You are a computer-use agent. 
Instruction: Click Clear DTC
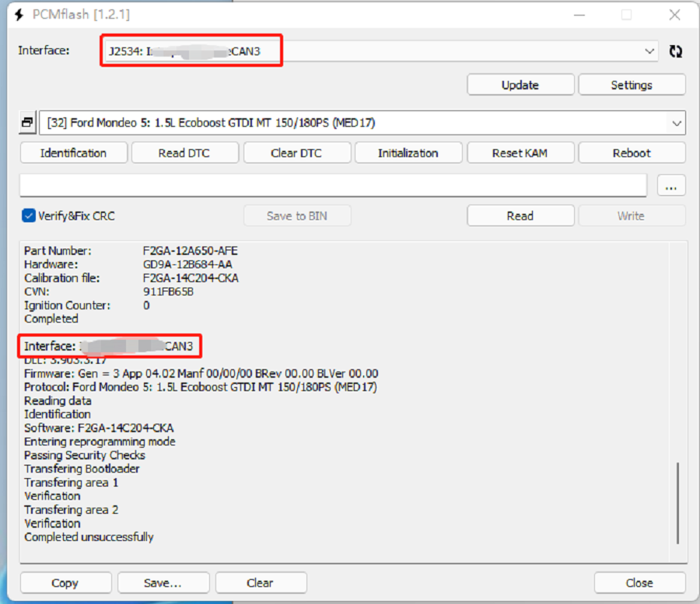point(296,153)
